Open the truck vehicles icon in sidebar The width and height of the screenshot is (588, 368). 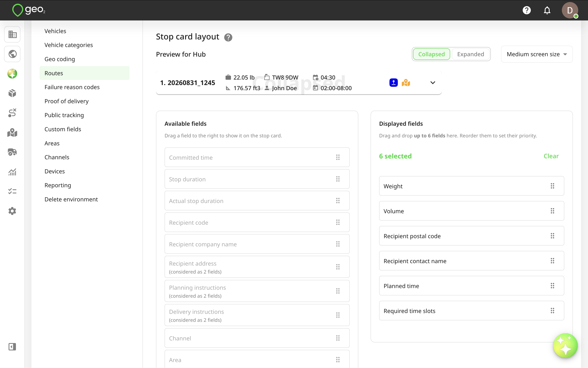tap(12, 152)
